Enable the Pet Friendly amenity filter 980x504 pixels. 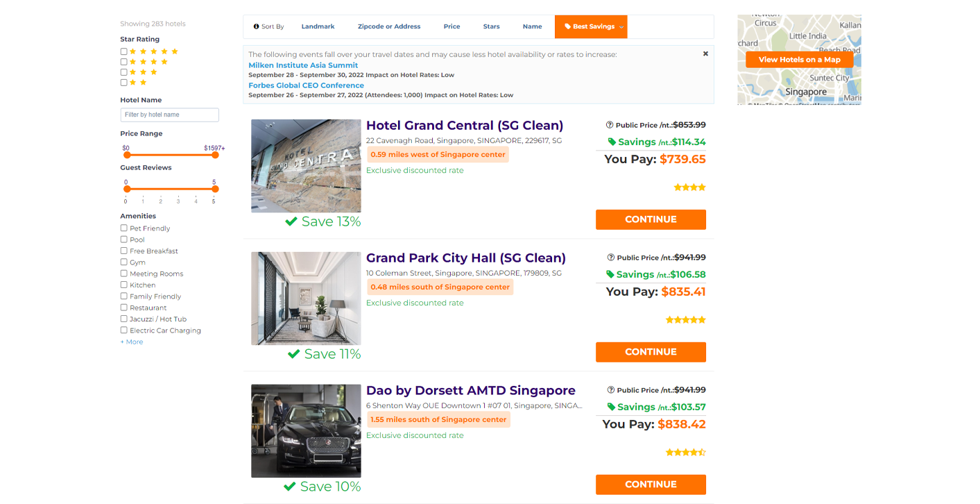123,228
